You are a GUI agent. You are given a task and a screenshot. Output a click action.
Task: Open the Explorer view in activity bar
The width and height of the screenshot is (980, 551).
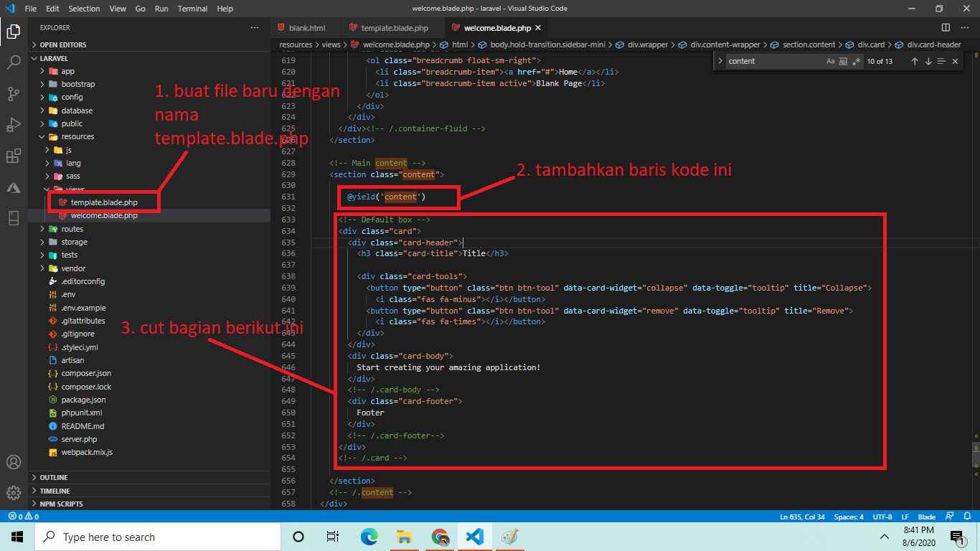coord(14,32)
